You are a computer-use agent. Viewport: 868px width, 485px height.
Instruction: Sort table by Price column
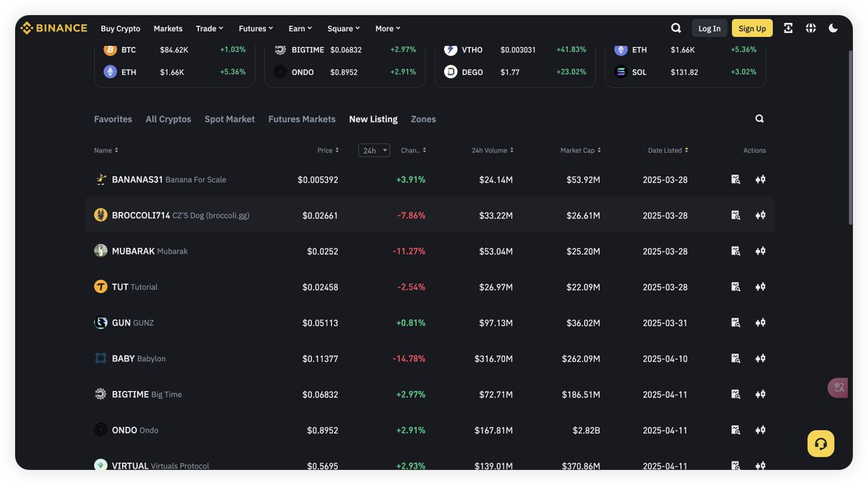[x=328, y=150]
